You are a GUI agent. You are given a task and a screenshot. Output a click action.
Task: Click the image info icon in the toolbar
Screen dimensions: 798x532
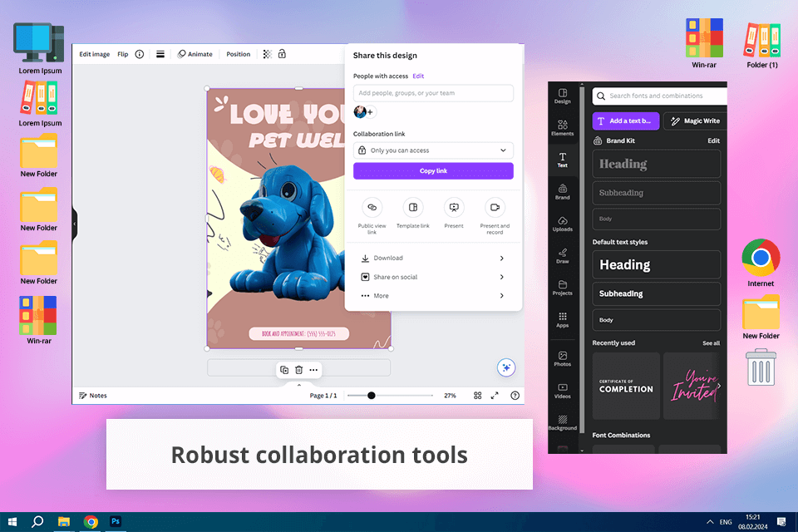click(x=140, y=54)
